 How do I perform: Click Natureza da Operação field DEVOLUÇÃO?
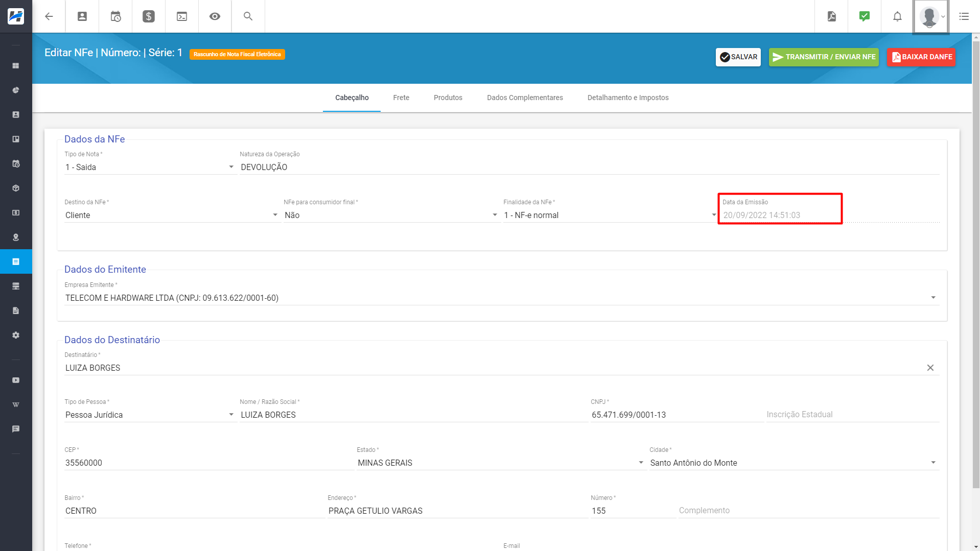pyautogui.click(x=589, y=167)
